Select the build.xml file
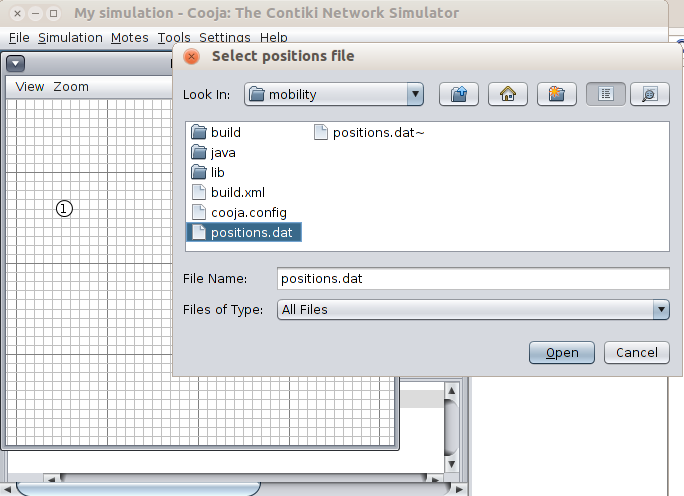684x496 pixels. click(237, 192)
